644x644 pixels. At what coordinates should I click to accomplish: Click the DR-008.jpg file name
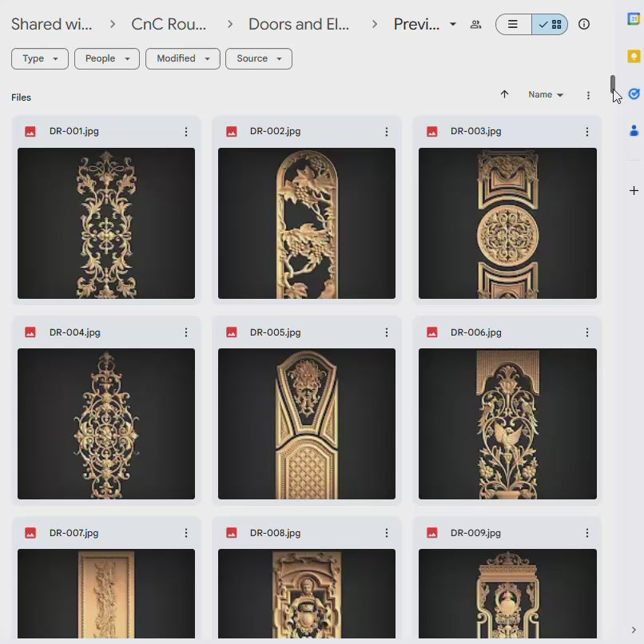tap(275, 533)
